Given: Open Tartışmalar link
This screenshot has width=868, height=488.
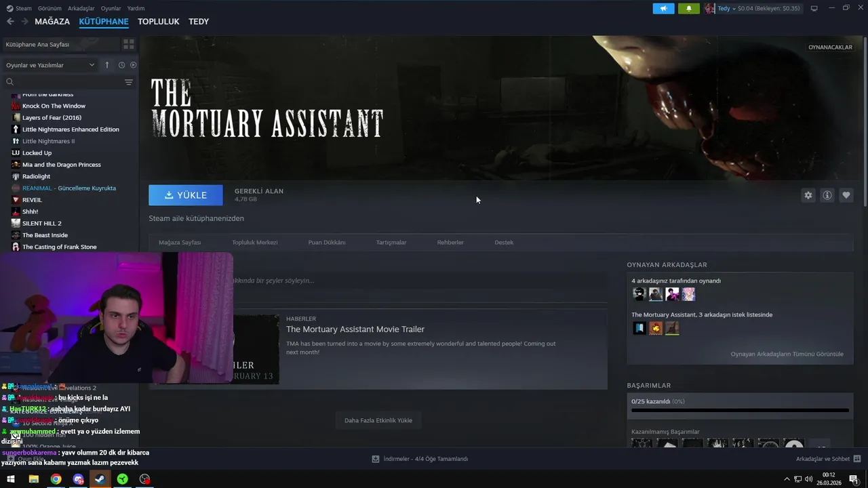Looking at the screenshot, I should point(391,242).
